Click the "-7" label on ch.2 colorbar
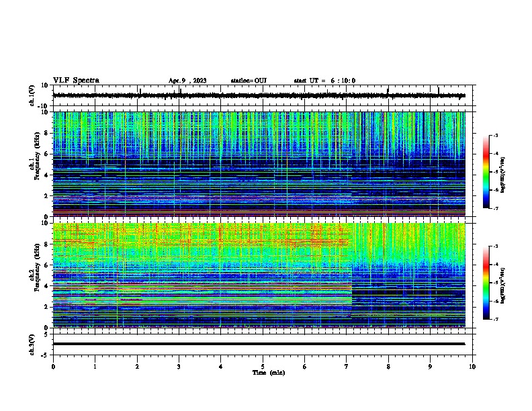The height and width of the screenshot is (411, 532). click(496, 319)
